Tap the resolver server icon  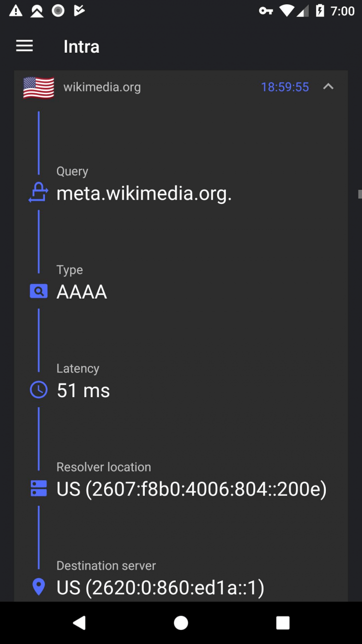(x=39, y=488)
